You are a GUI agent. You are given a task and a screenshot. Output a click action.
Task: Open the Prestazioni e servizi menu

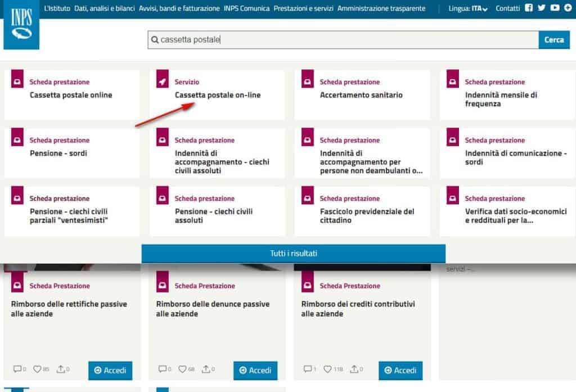click(304, 8)
